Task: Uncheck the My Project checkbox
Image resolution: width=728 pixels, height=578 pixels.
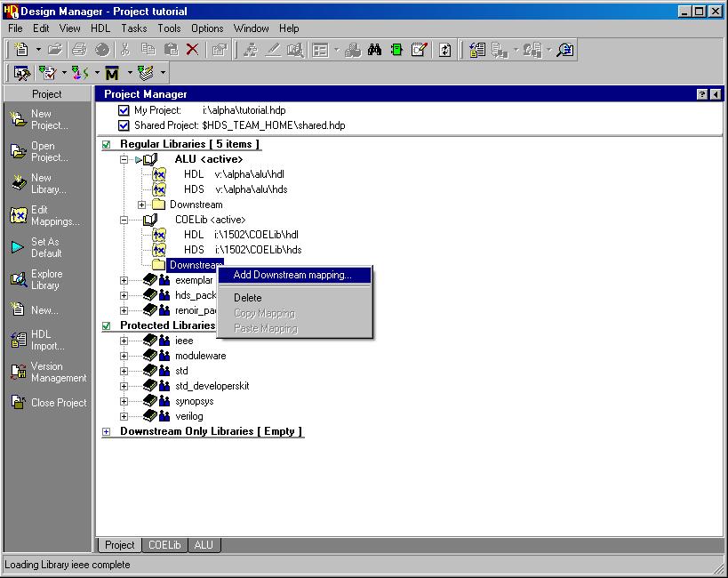Action: 124,110
